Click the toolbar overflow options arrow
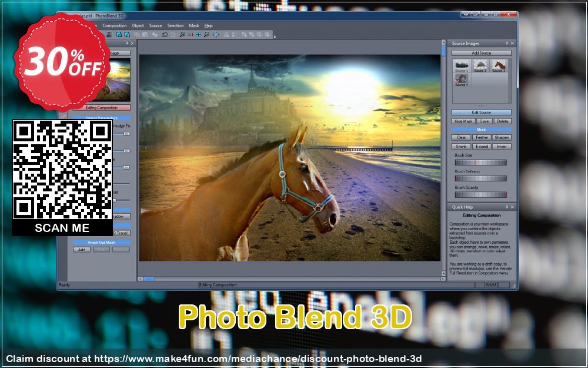Image resolution: width=588 pixels, height=368 pixels. (275, 37)
